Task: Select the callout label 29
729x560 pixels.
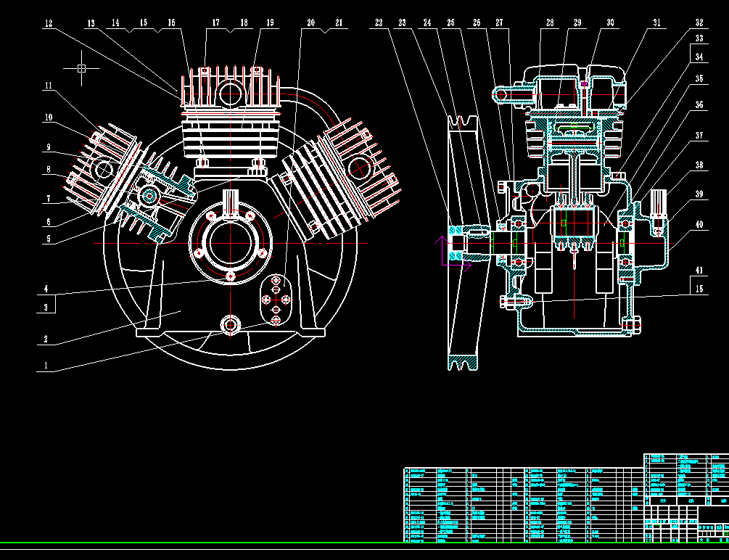Action: (x=577, y=22)
